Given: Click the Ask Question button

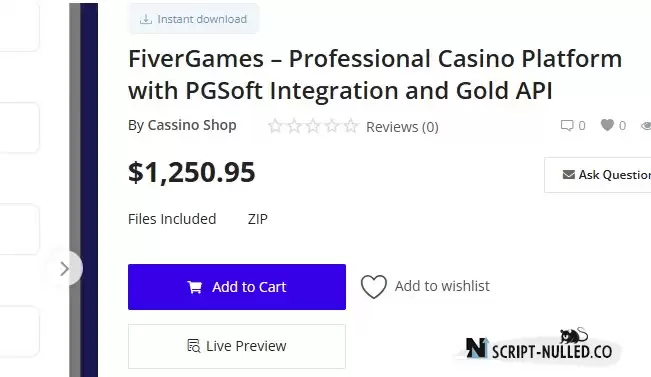Looking at the screenshot, I should pos(597,175).
